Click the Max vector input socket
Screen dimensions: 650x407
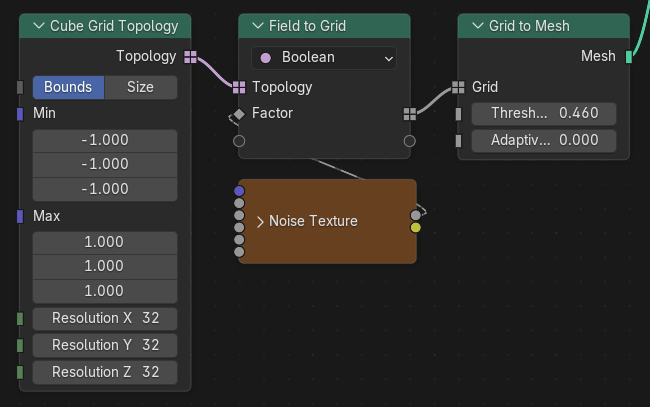coord(20,216)
